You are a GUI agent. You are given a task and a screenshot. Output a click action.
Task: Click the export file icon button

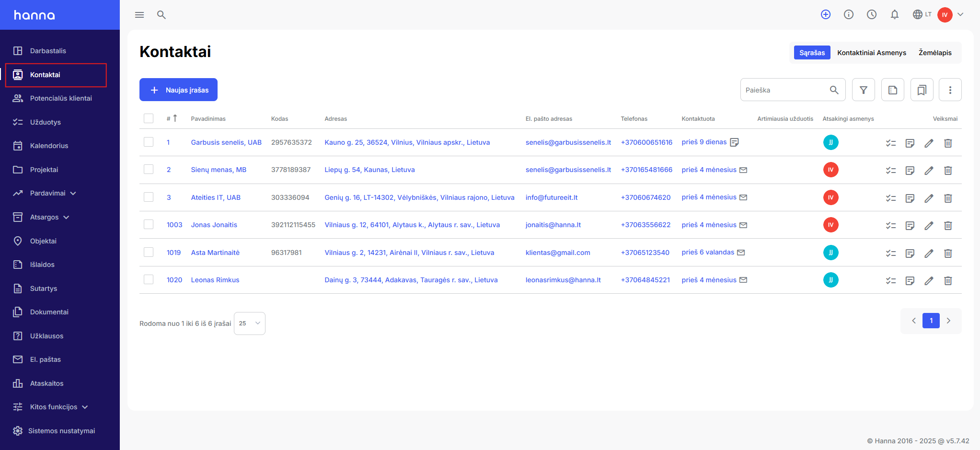[893, 90]
